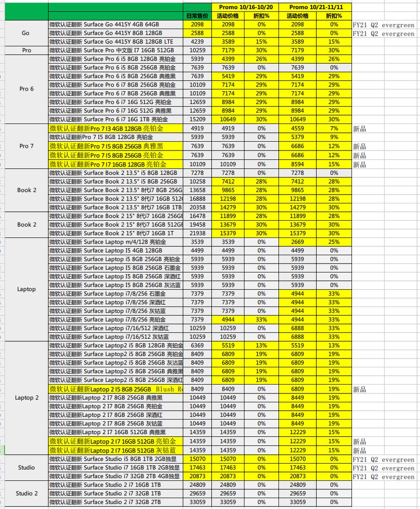Select "FY21 Q2 evergreen" note beside Studio i7 32GB
This screenshot has height=509, width=420.
pos(383,477)
